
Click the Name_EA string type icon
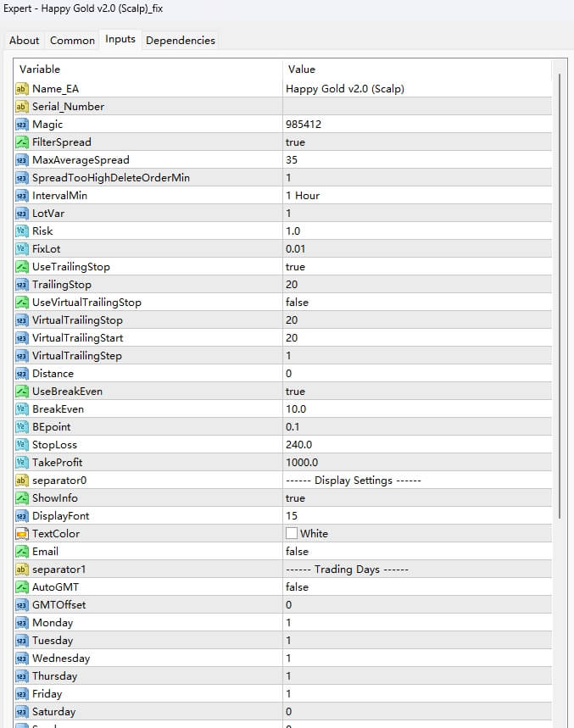[22, 89]
